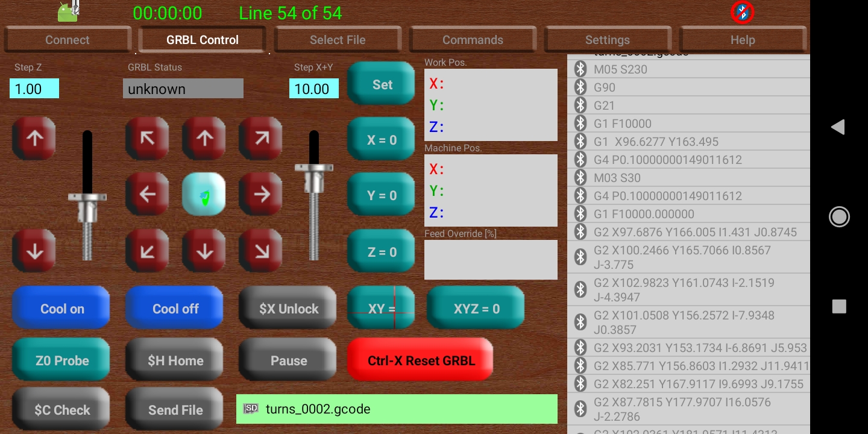Tap the center light-blue jog pad button
The height and width of the screenshot is (434, 868).
click(x=204, y=194)
